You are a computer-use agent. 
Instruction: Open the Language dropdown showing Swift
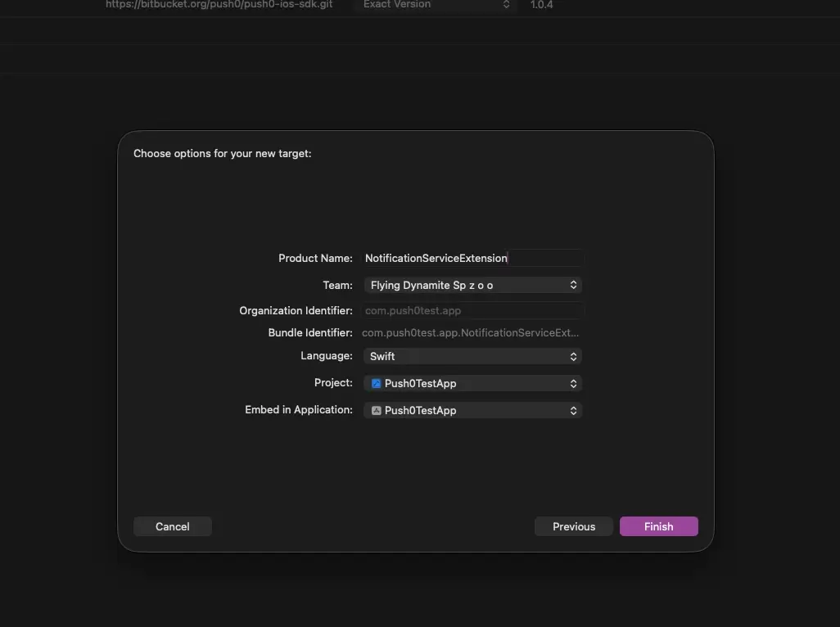(x=472, y=356)
